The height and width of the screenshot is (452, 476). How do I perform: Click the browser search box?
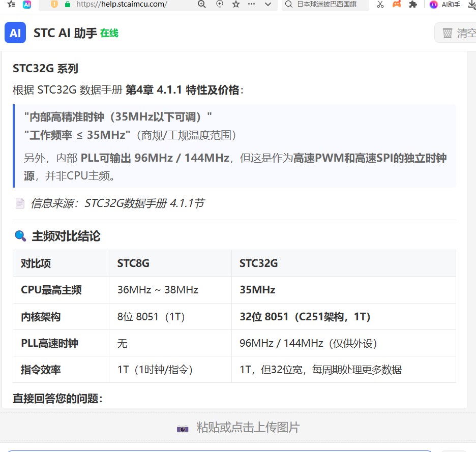326,4
